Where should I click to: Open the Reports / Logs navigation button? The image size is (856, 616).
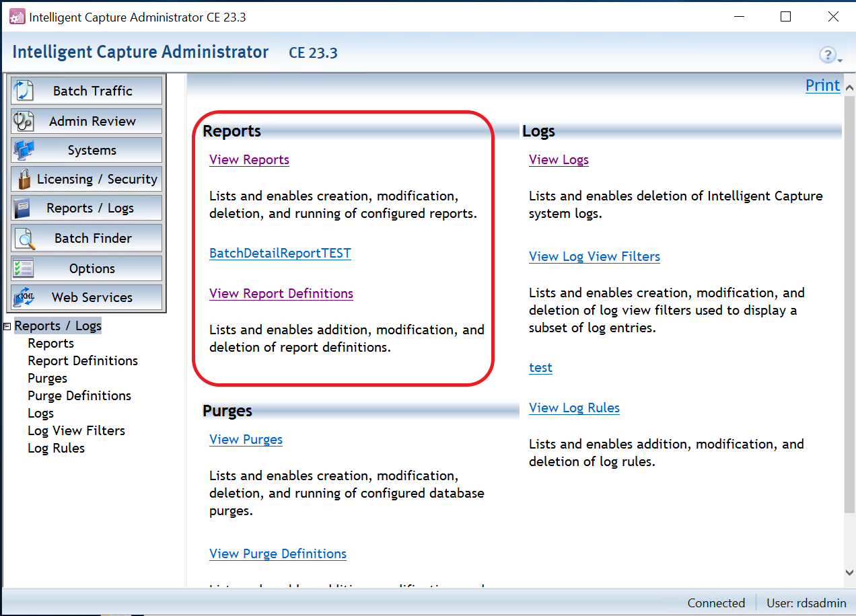point(87,208)
